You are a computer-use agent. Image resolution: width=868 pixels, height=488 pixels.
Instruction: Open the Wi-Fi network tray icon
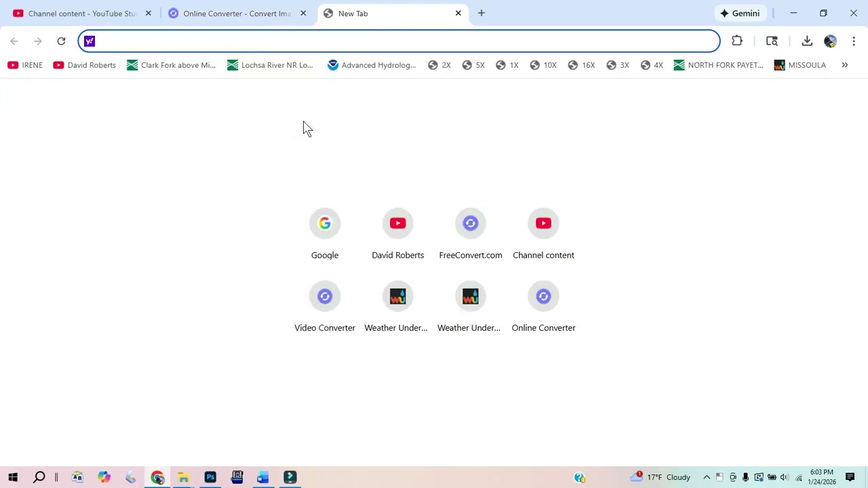799,477
